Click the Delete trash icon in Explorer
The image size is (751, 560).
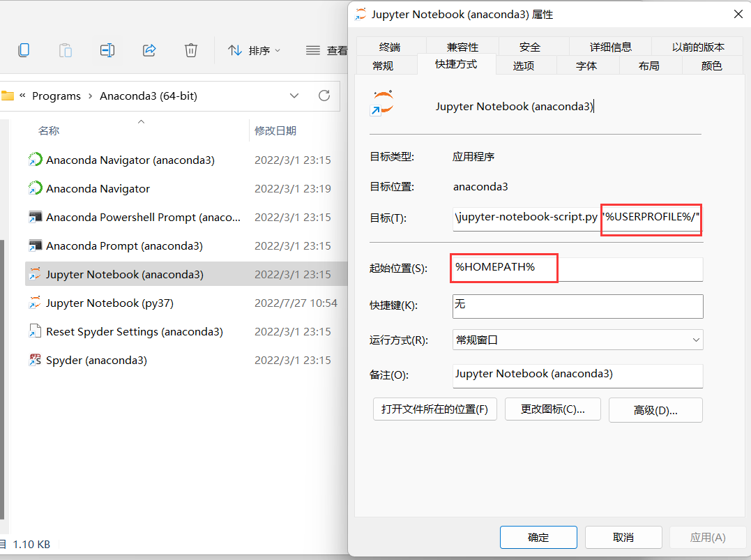pyautogui.click(x=190, y=50)
